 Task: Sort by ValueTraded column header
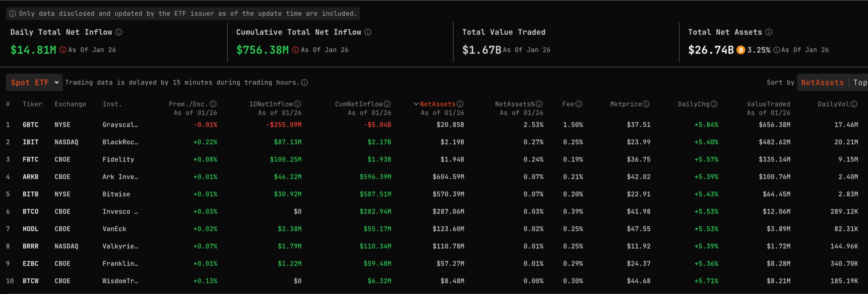click(768, 104)
